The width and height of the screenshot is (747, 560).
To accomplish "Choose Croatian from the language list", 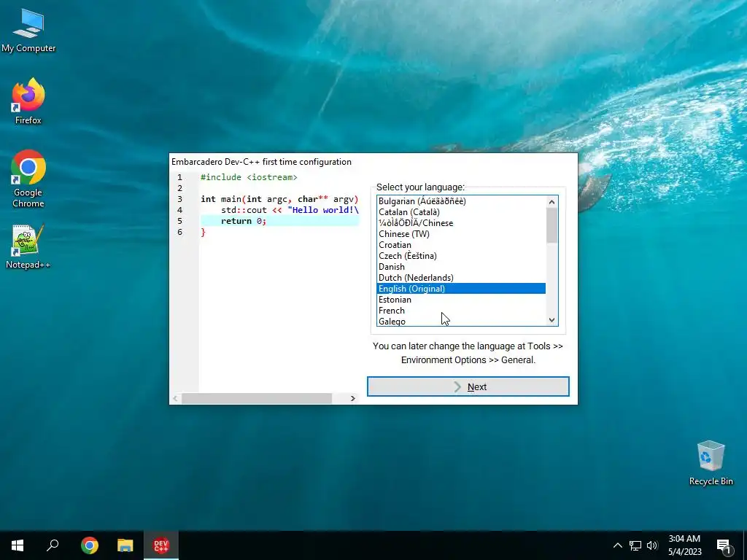I will point(461,245).
